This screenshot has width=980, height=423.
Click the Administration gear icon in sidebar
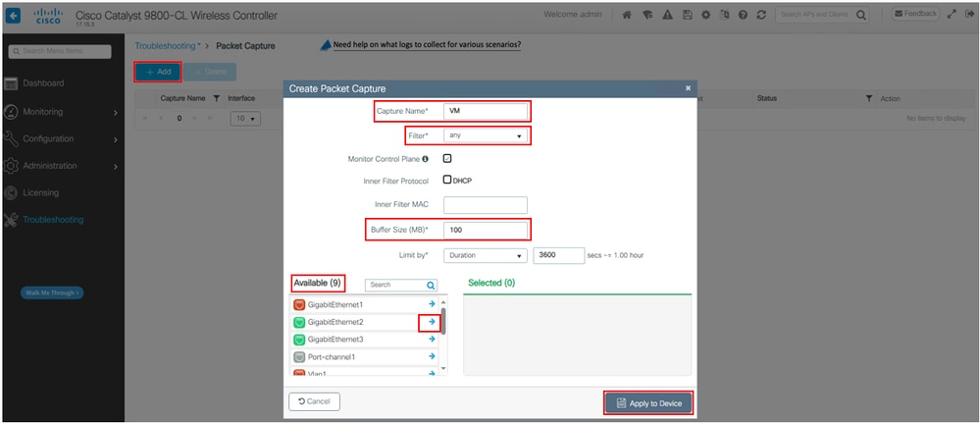pos(11,166)
